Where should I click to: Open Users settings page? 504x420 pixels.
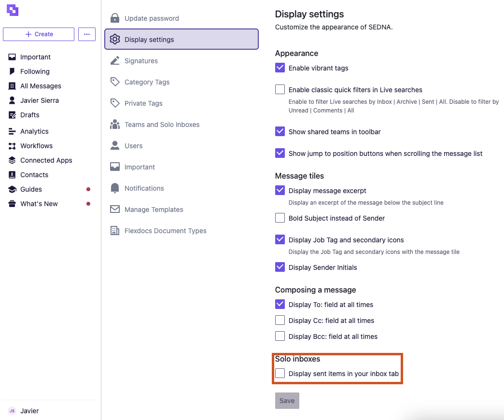click(x=182, y=146)
